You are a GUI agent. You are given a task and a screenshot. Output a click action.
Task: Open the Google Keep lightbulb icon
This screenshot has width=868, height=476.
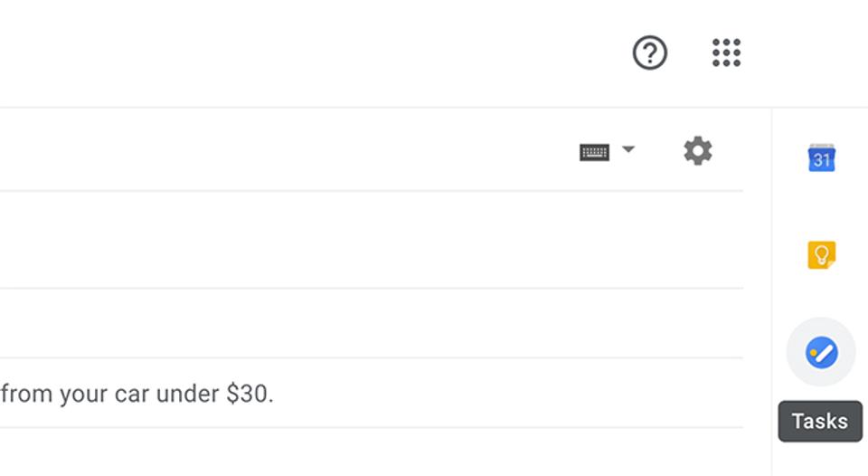tap(822, 255)
